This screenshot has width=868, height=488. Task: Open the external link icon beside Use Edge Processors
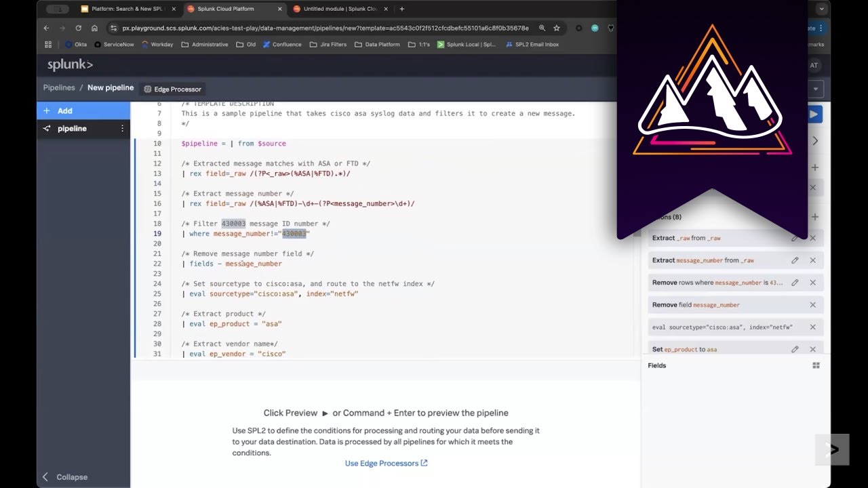click(x=424, y=464)
